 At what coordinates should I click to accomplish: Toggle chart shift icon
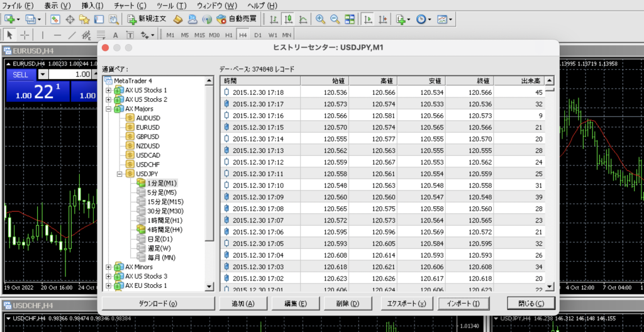click(x=383, y=19)
